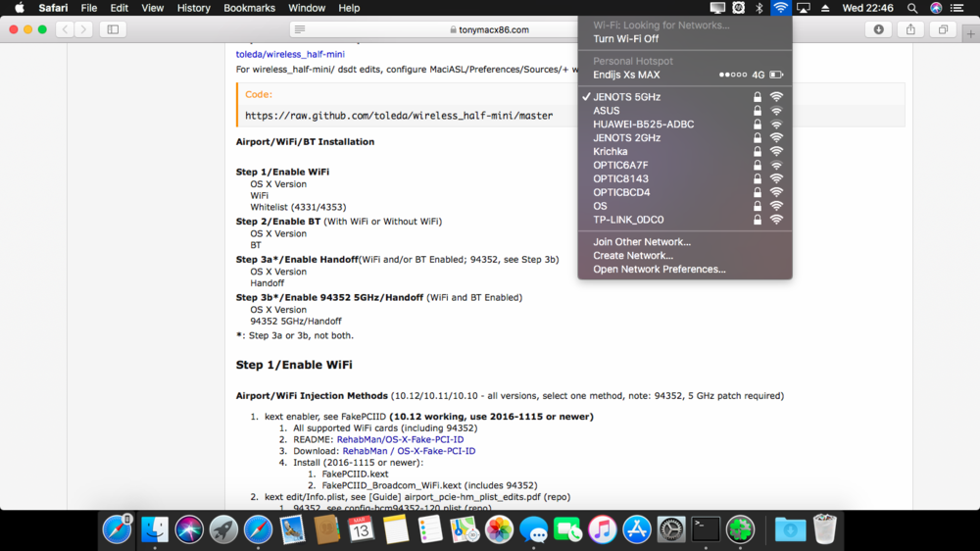The image size is (980, 551).
Task: Follow the RehabMan/OS-X-Fake-PCI-ID README link
Action: pyautogui.click(x=400, y=439)
